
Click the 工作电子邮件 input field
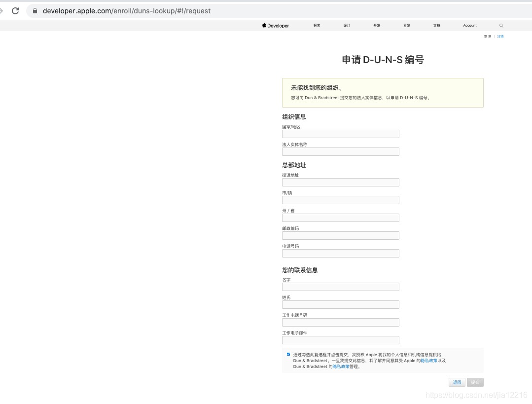340,340
